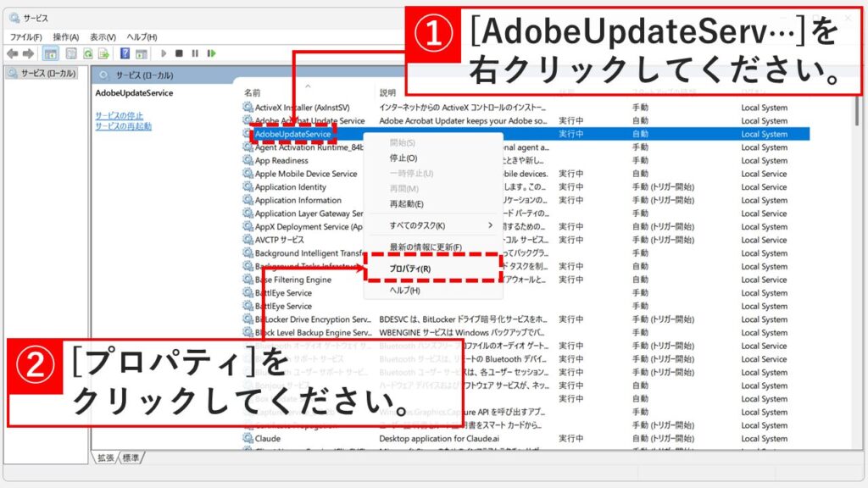
Task: Select the App Readiness service
Action: tap(281, 160)
